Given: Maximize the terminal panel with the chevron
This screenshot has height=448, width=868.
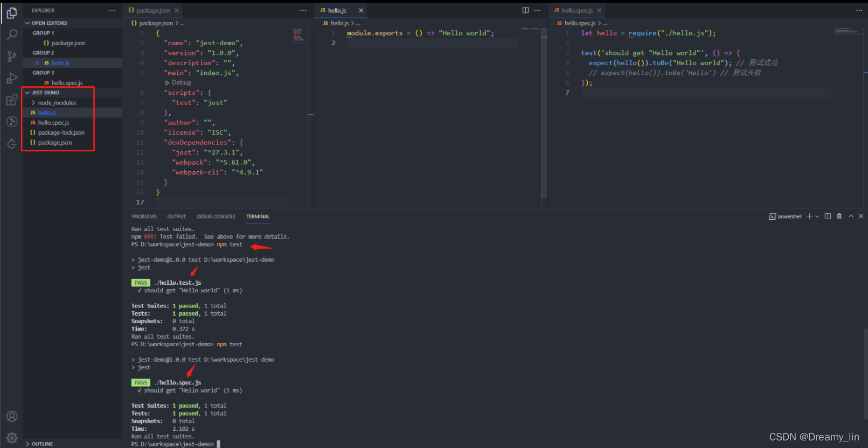Looking at the screenshot, I should (851, 216).
